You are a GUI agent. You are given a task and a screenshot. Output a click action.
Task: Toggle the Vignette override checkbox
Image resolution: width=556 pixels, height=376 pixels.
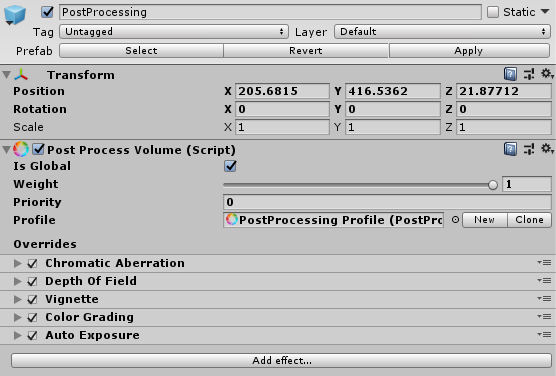[x=32, y=299]
